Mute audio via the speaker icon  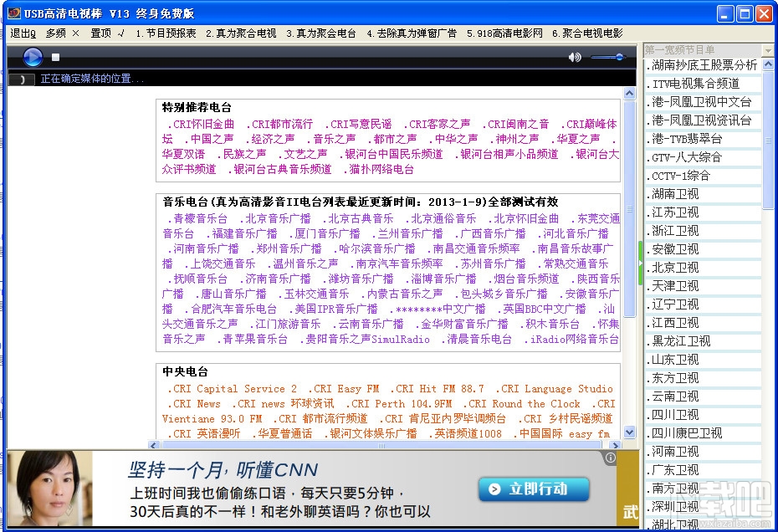coord(575,57)
